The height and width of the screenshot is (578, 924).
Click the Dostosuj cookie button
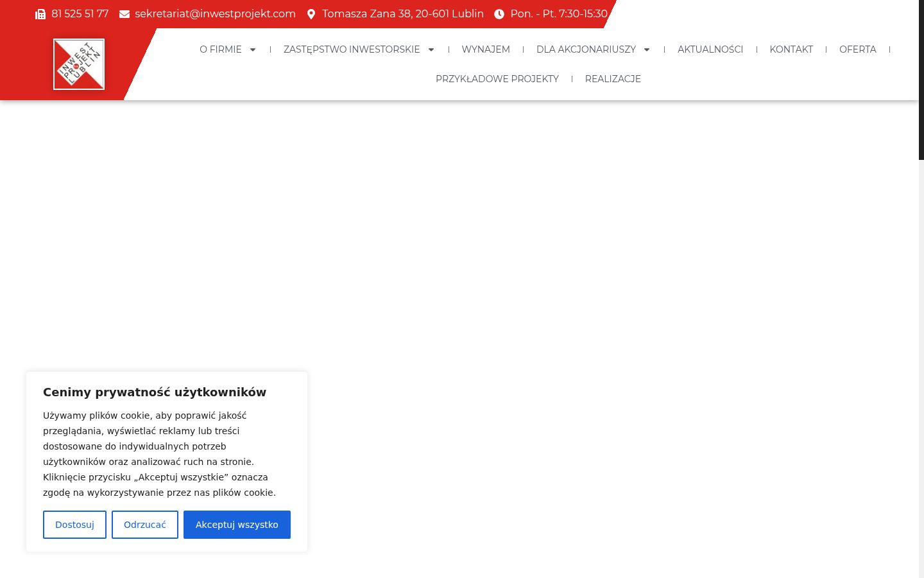tap(74, 525)
